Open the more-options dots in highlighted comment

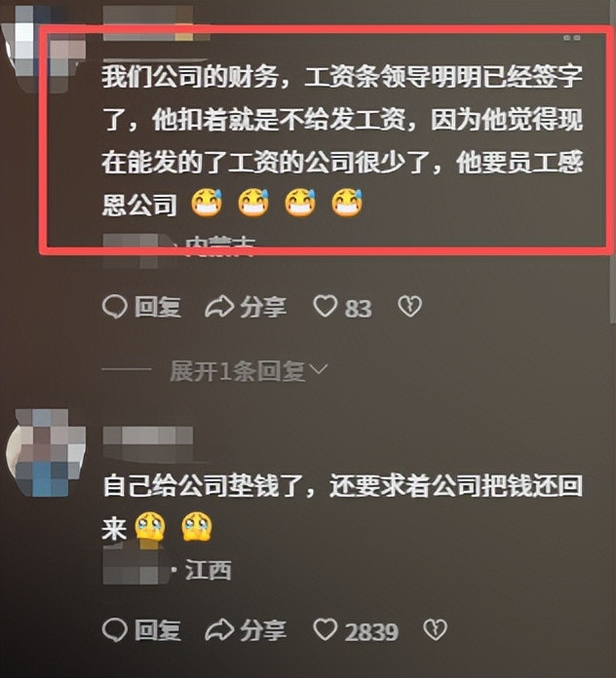coord(572,39)
